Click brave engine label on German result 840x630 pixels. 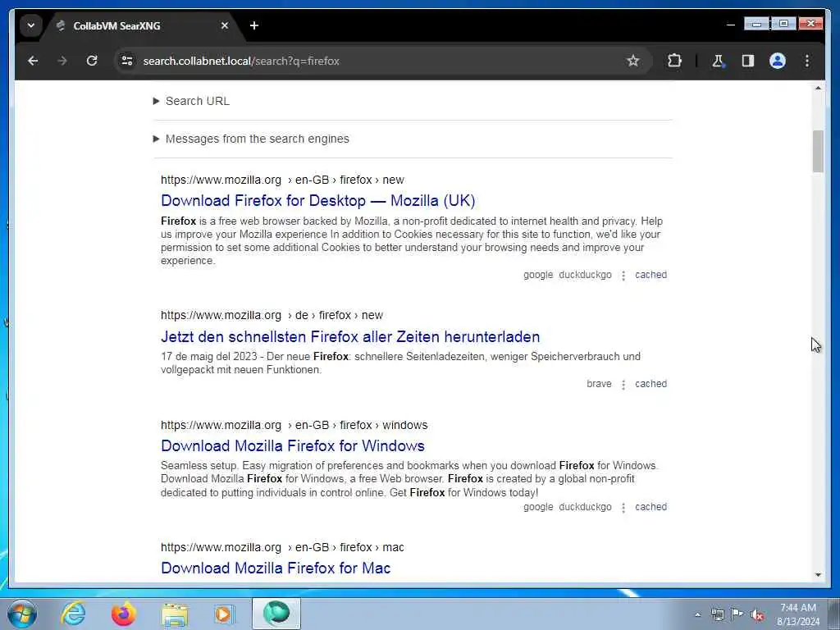[599, 384]
